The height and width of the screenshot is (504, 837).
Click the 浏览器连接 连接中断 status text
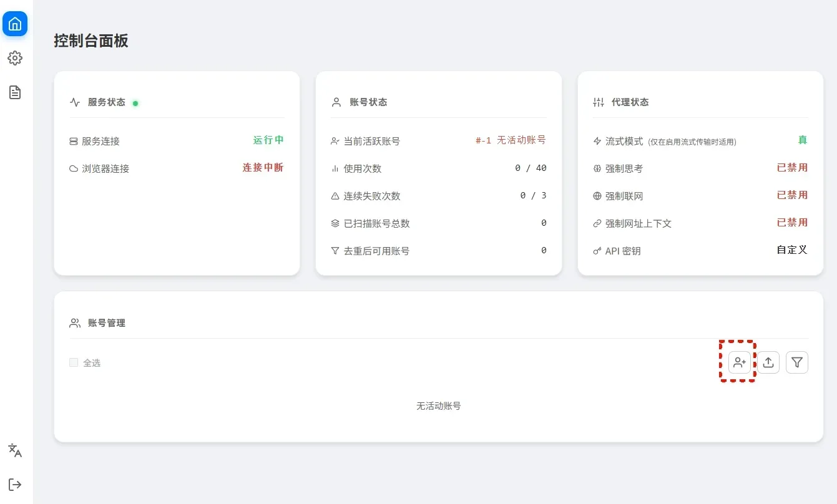263,168
